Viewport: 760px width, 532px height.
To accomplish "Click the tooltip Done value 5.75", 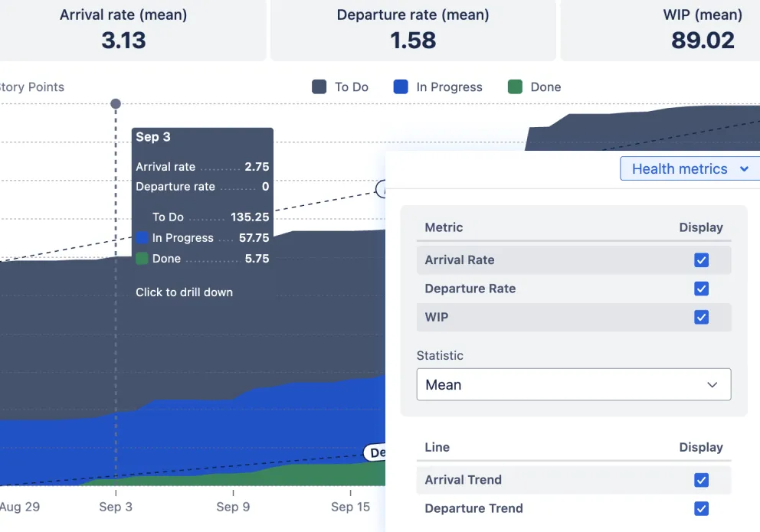I will coord(257,259).
